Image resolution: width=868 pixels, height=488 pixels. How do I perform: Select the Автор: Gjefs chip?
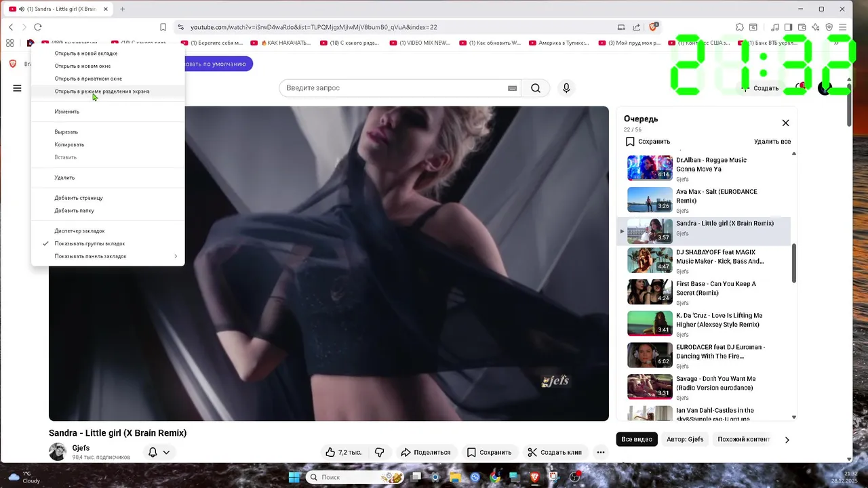point(685,439)
